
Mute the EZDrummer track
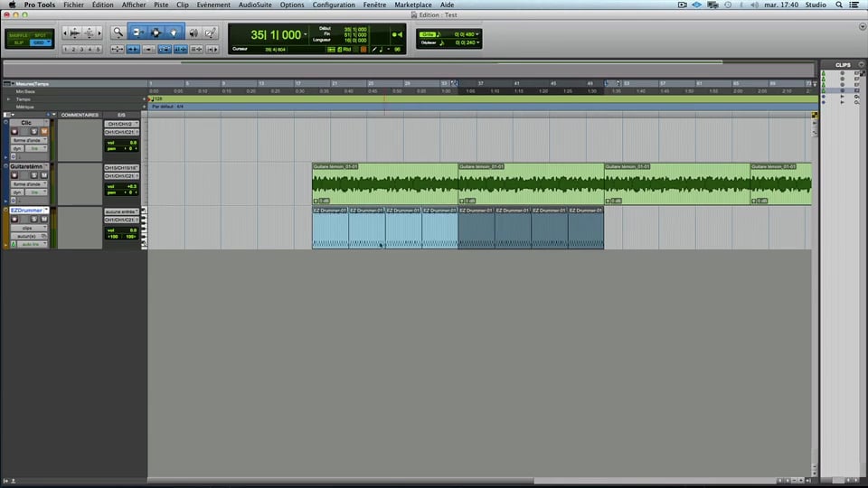click(43, 219)
